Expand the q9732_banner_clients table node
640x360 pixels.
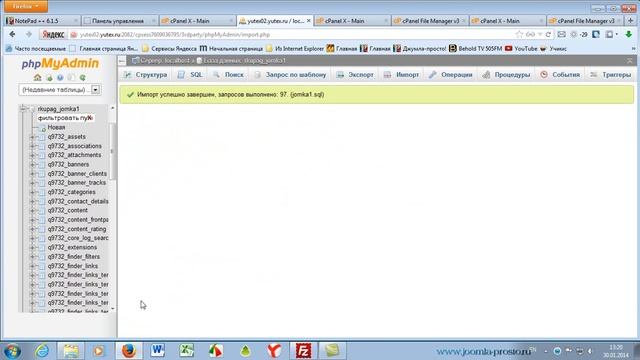tap(33, 174)
